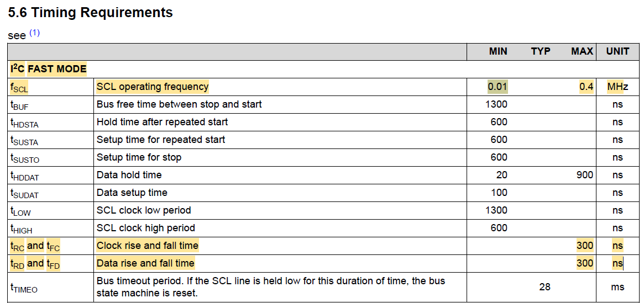
Task: Click the tHIGH parameter symbol
Action: (21, 228)
